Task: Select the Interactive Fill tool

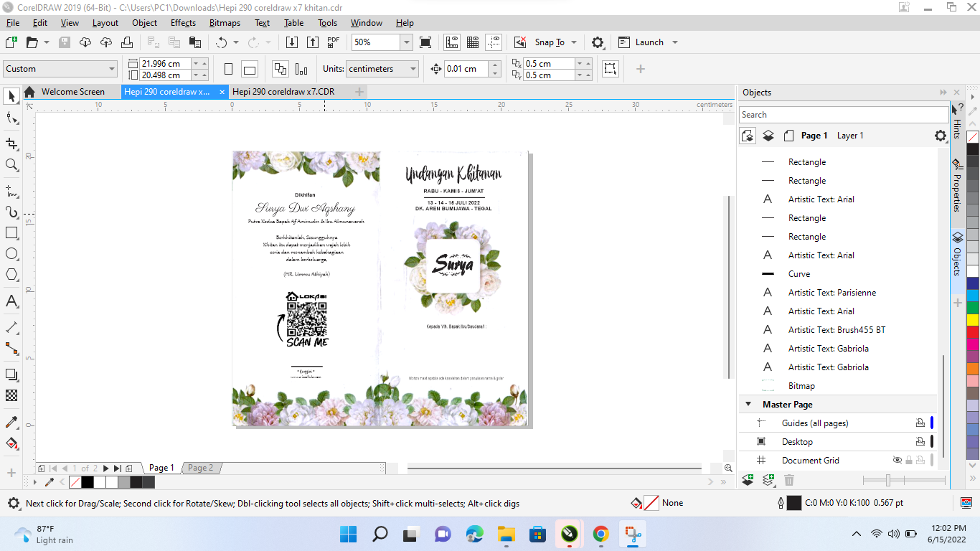Action: tap(11, 443)
